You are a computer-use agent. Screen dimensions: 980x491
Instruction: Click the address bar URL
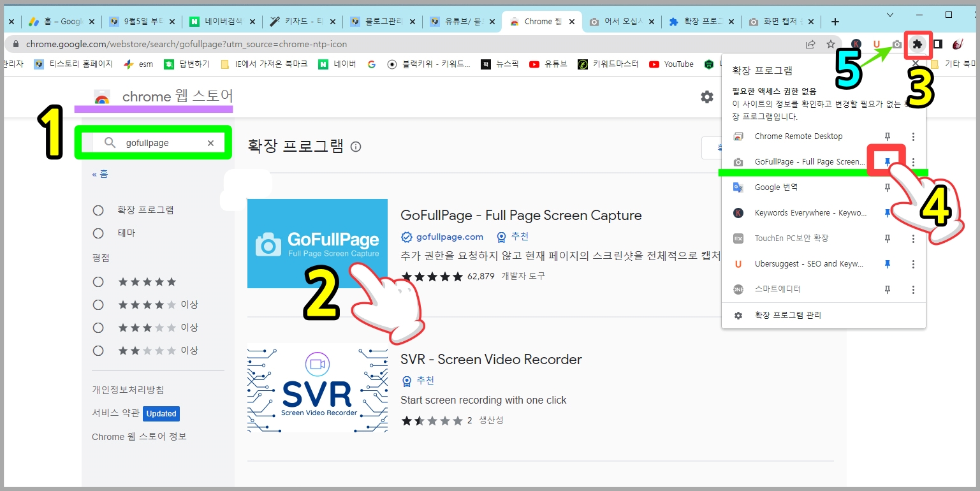click(x=187, y=45)
